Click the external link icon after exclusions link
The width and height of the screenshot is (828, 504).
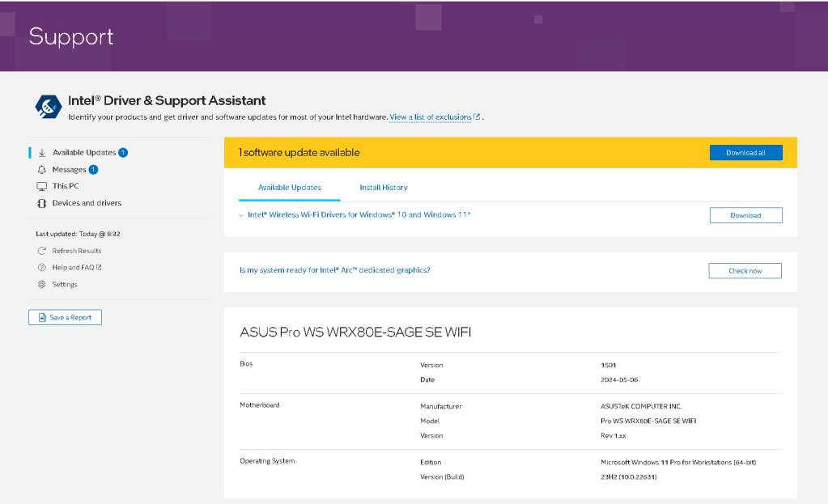(477, 116)
